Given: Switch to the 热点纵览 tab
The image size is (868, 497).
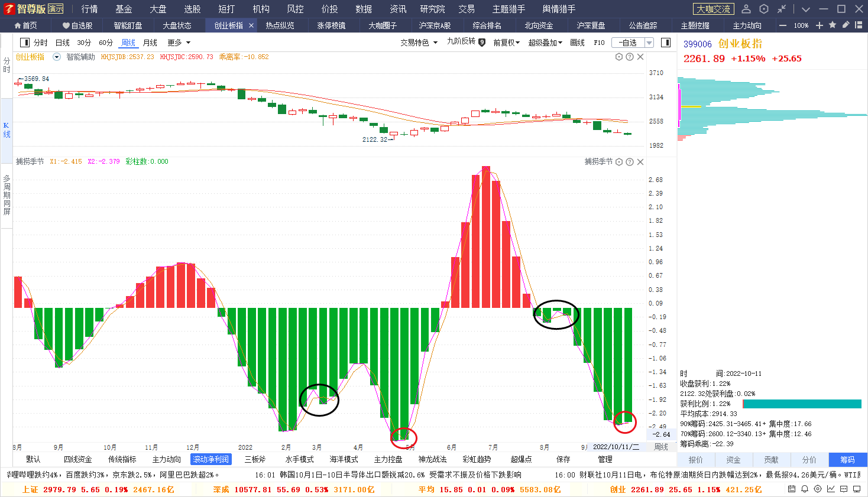Looking at the screenshot, I should [280, 25].
